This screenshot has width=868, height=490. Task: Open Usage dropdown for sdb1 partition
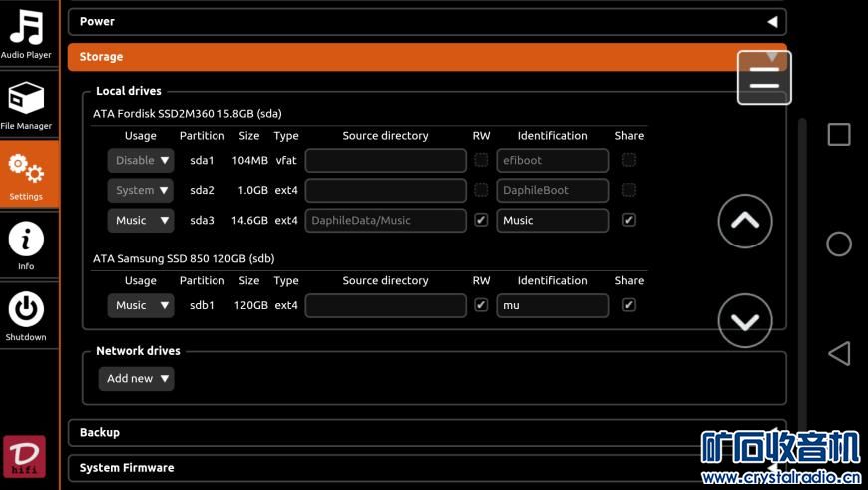(x=140, y=306)
